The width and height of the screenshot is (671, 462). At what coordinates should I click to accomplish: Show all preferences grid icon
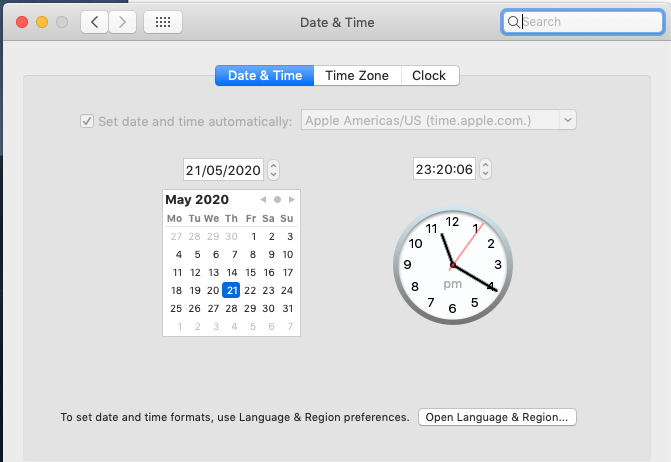163,22
